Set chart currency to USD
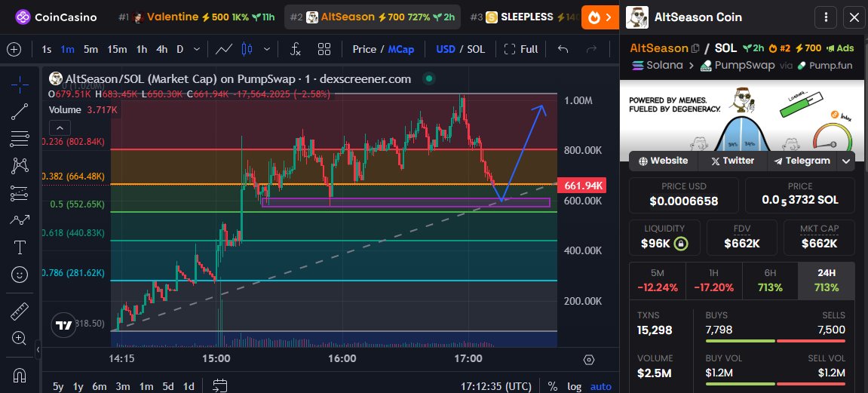 pos(446,49)
